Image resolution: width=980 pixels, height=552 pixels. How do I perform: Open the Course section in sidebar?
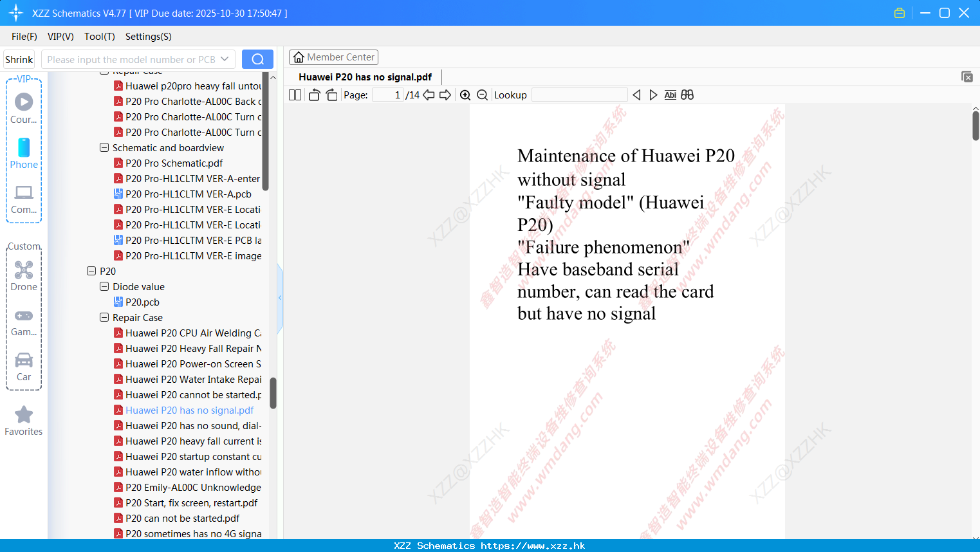tap(24, 108)
